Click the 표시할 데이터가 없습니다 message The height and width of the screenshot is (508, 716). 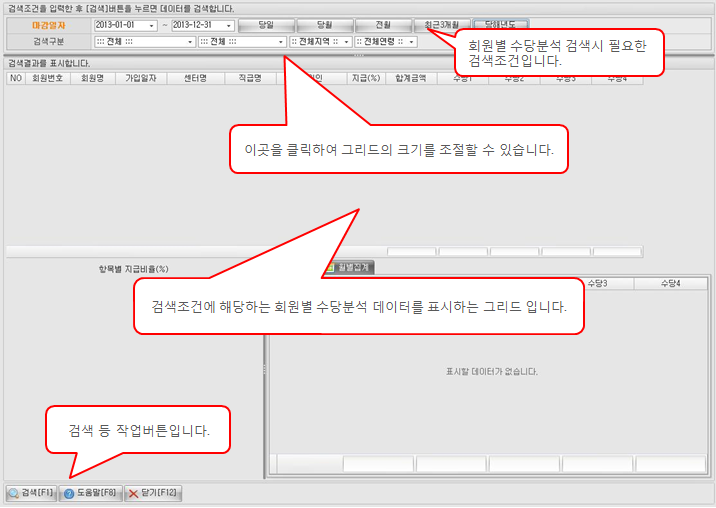click(x=492, y=372)
